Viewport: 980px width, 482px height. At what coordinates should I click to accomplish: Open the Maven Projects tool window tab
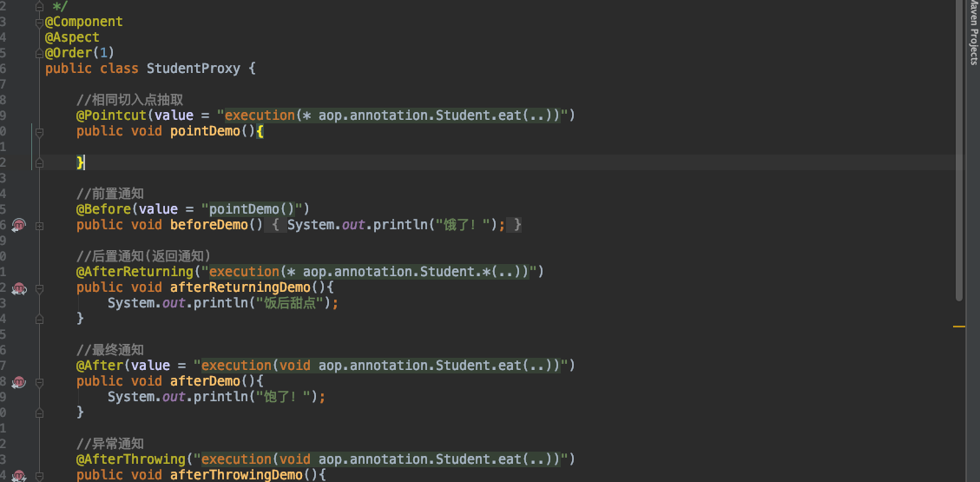point(973,32)
